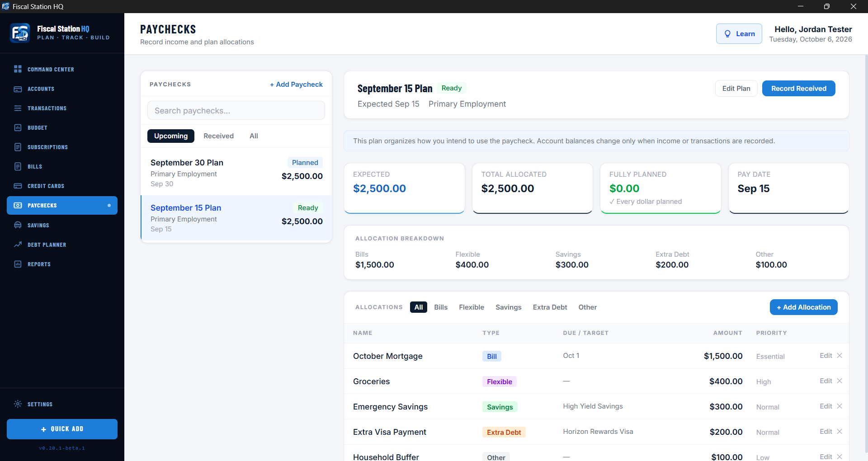Click Record Received button
868x461 pixels.
point(798,89)
